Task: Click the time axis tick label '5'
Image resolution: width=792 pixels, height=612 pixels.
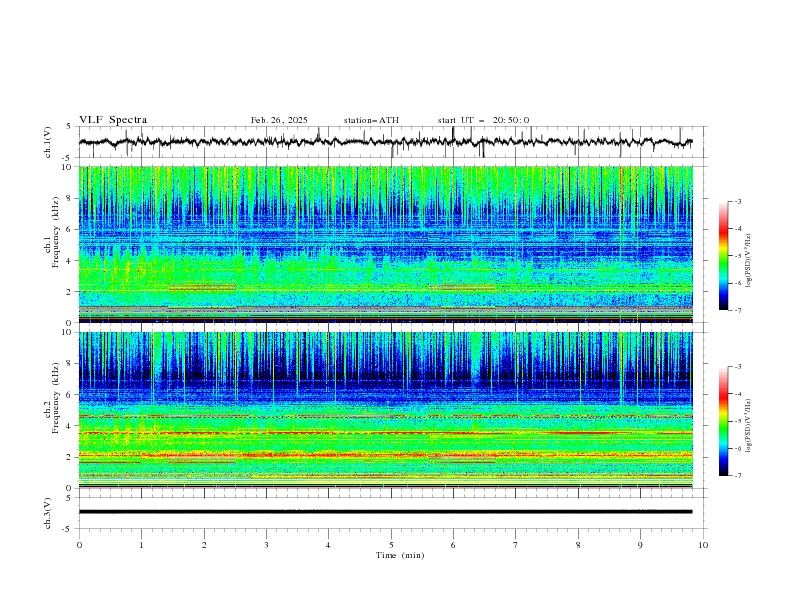Action: (391, 545)
